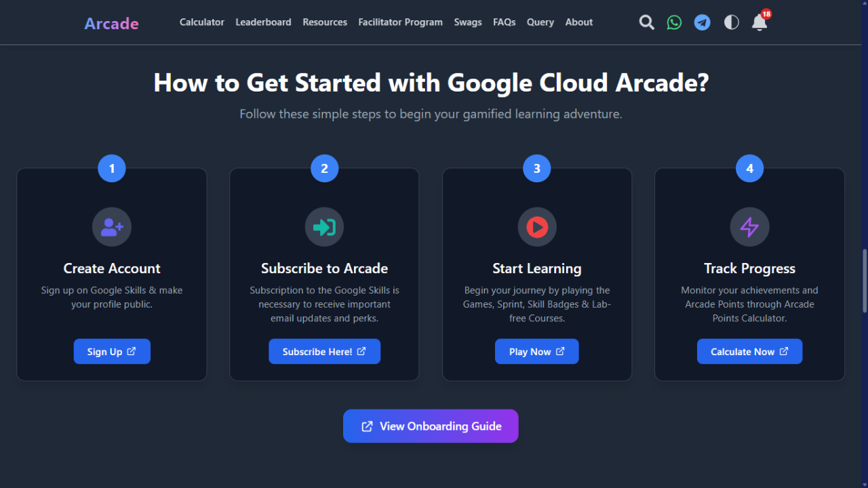Screen dimensions: 868x488
Task: Open the Telegram icon link
Action: point(703,22)
